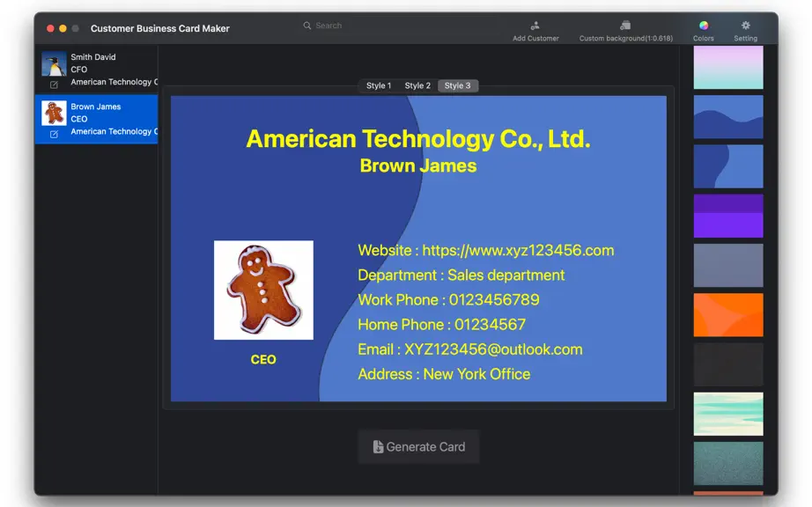812x507 pixels.
Task: Edit Brown James's customer entry icon
Action: [54, 134]
